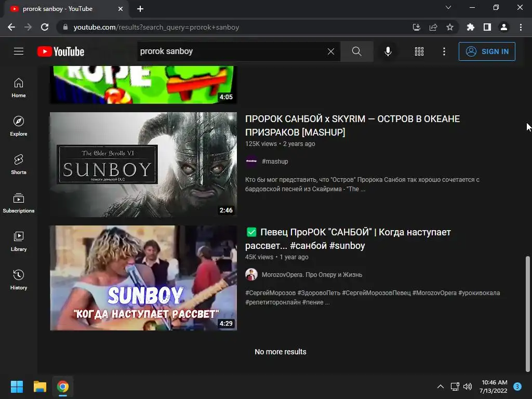
Task: Open the YouTube hamburger guide menu
Action: [19, 51]
